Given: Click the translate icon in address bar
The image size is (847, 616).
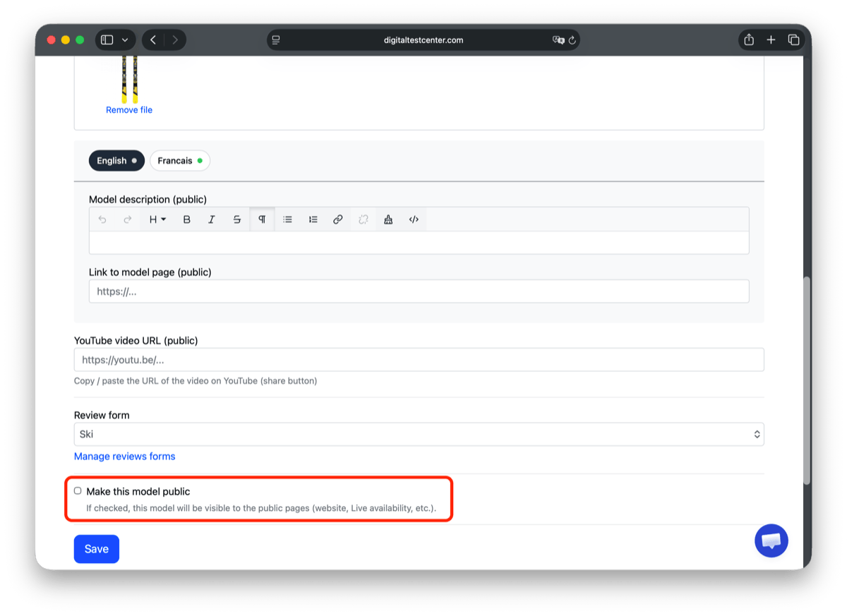Looking at the screenshot, I should pyautogui.click(x=558, y=40).
